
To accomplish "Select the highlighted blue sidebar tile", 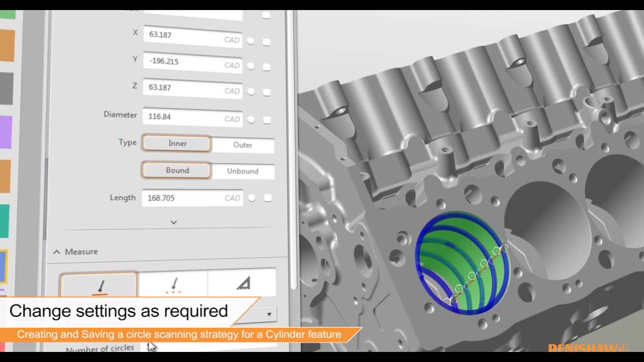I will (4, 266).
